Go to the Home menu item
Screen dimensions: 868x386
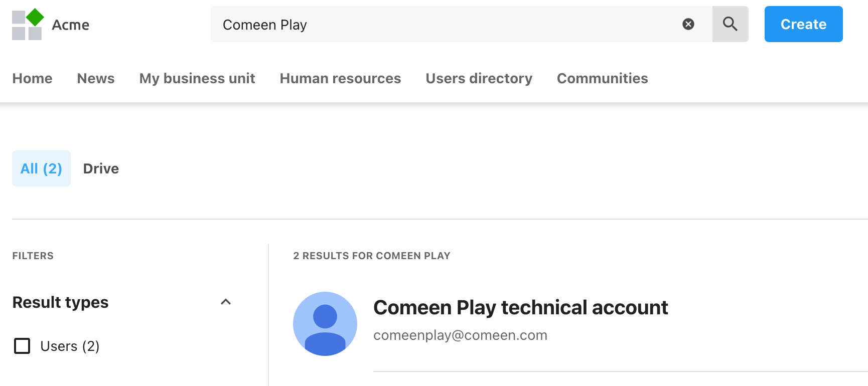[x=32, y=78]
